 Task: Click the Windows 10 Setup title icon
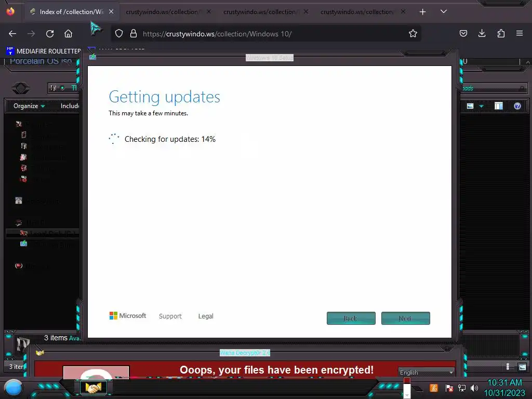[92, 57]
